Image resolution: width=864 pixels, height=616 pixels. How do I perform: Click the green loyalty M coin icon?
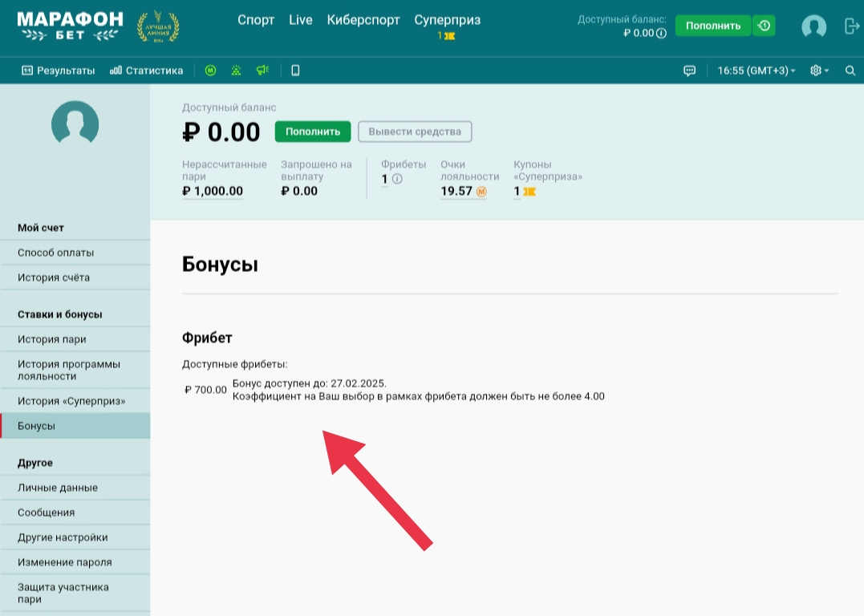point(210,71)
